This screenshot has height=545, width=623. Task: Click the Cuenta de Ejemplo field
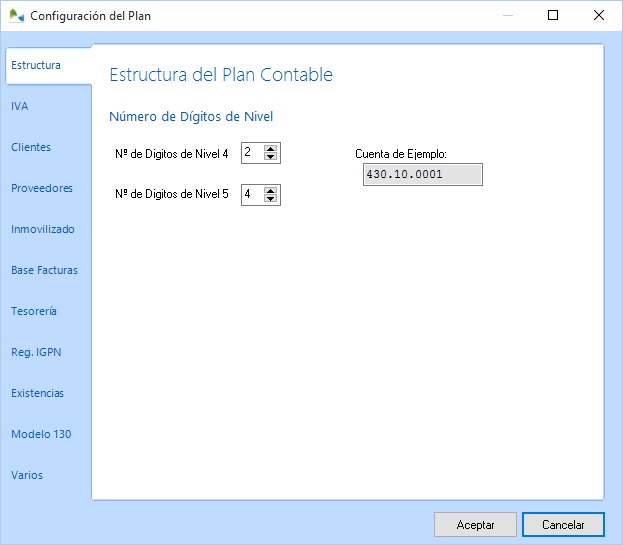[421, 175]
